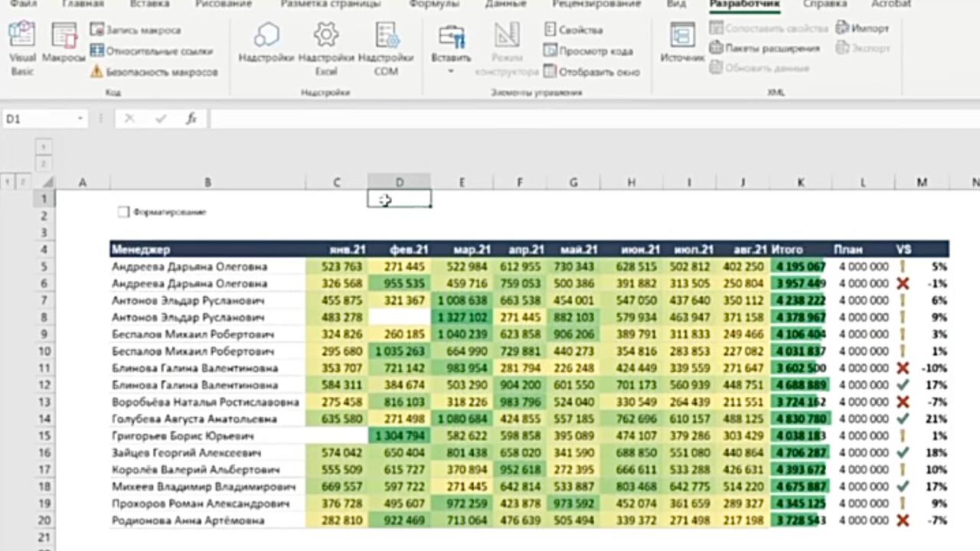Click the green check icon in row 14
Viewport: 980px width, 551px height.
pos(903,419)
